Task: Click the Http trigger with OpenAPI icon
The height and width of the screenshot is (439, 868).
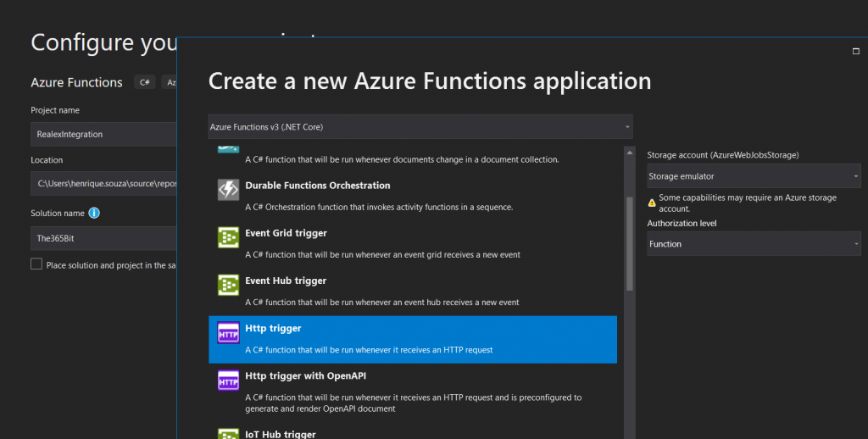Action: click(228, 381)
